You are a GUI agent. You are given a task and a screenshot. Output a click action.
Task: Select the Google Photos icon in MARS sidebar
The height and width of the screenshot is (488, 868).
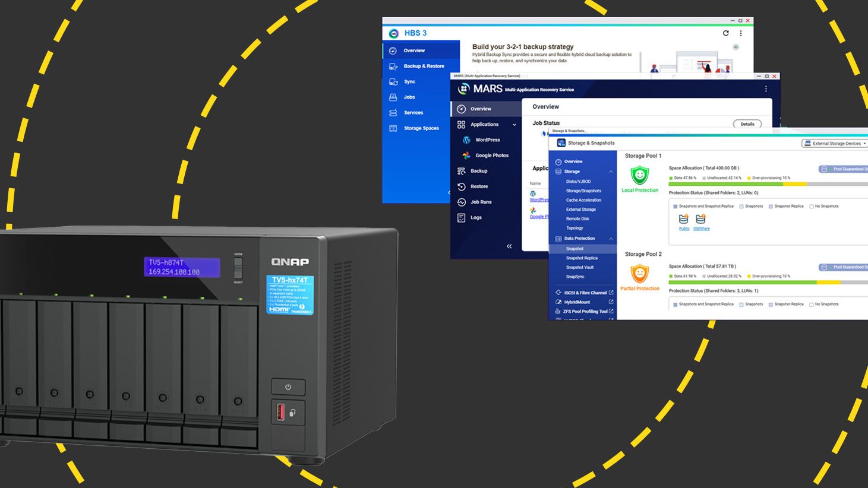(x=466, y=156)
